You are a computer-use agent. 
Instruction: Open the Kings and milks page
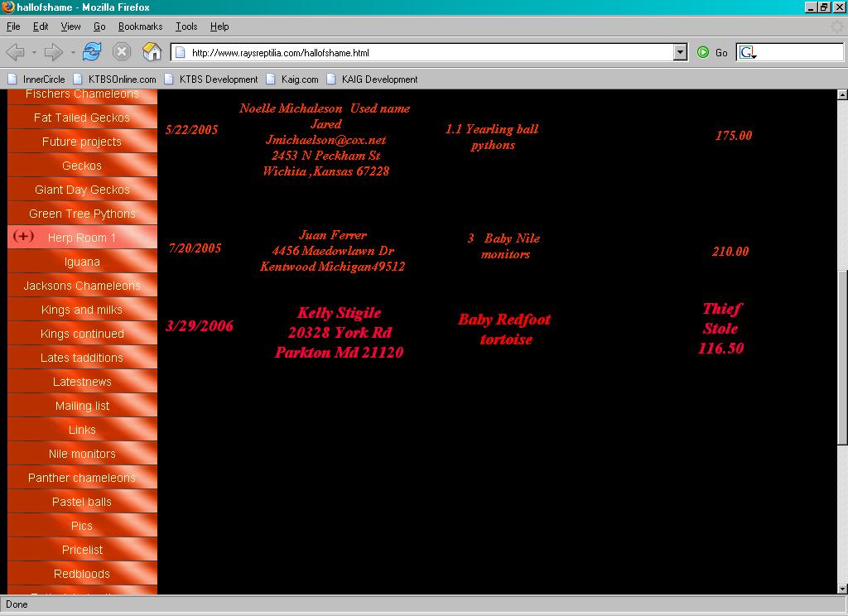pos(82,310)
